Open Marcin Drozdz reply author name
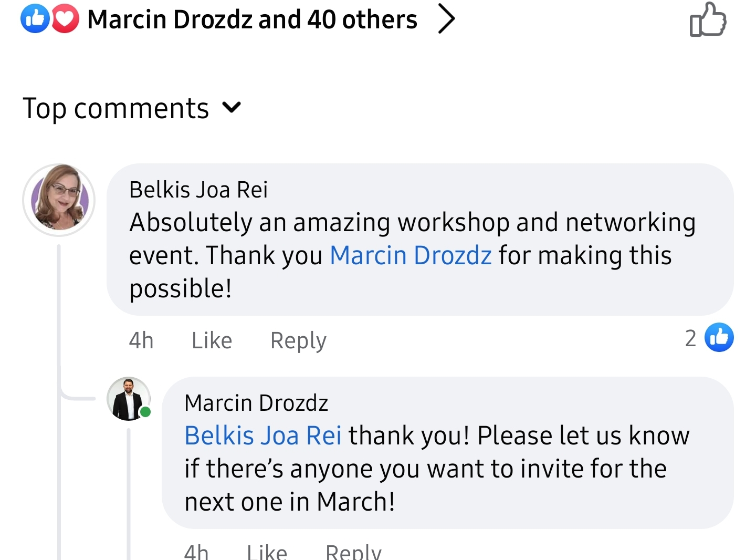This screenshot has height=560, width=756. (x=256, y=403)
